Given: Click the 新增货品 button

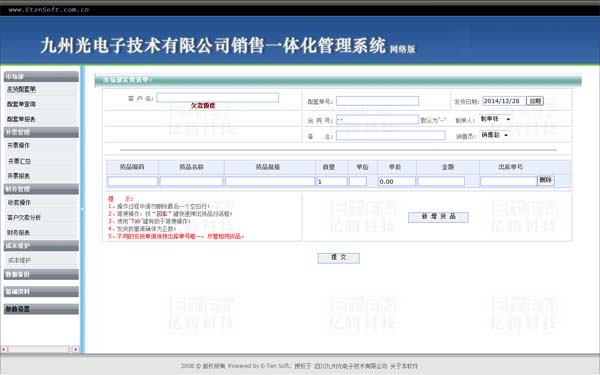Looking at the screenshot, I should coord(438,217).
